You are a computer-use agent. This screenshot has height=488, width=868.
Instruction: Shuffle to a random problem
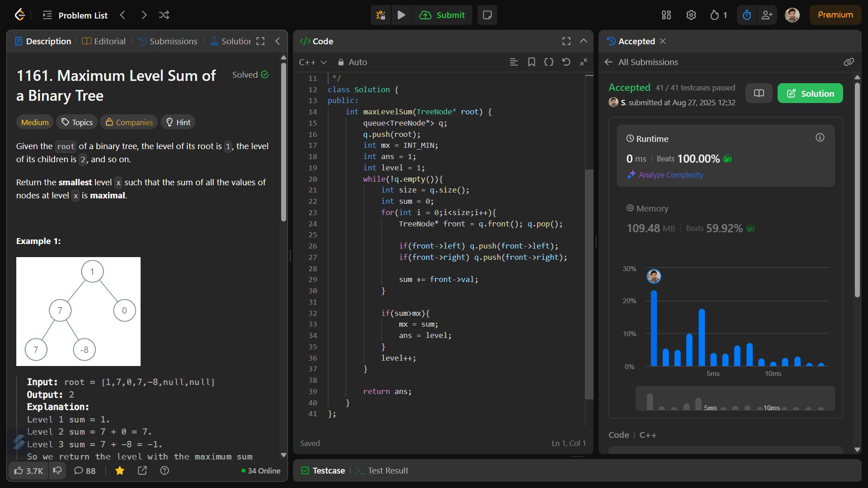[x=164, y=15]
